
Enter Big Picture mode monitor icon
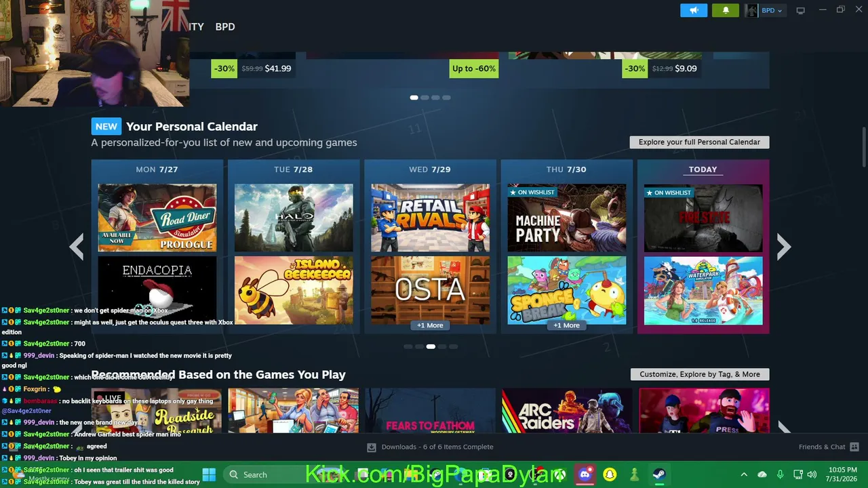[x=800, y=10]
